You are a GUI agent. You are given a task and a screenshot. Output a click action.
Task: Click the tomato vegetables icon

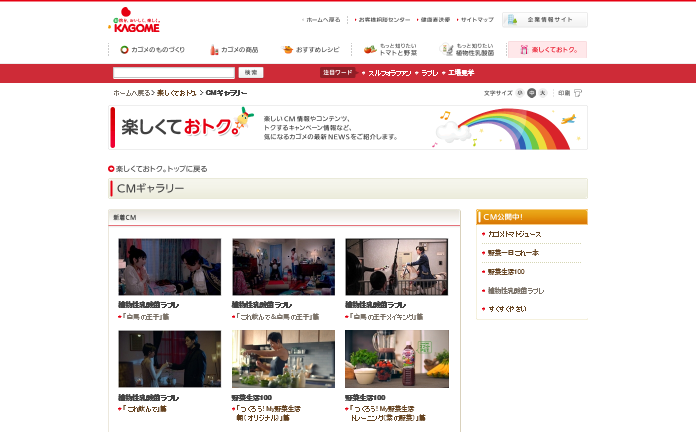(370, 49)
